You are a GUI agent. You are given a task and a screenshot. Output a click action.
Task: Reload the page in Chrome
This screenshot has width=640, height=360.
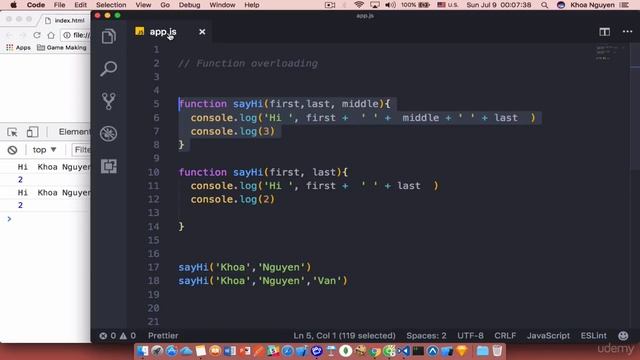point(37,35)
